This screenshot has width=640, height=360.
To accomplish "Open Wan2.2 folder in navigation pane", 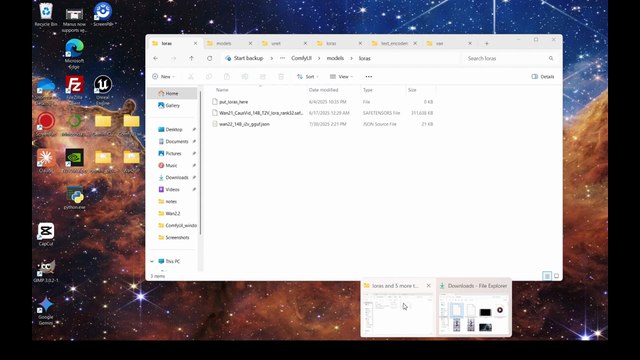I will coord(173,213).
